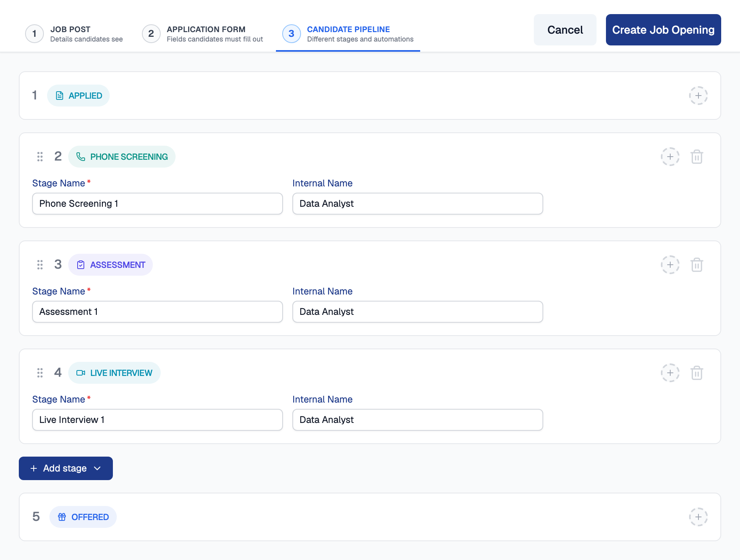Click the add automation plus icon in Phone Screening stage
Screen dimensions: 740x560
[670, 157]
